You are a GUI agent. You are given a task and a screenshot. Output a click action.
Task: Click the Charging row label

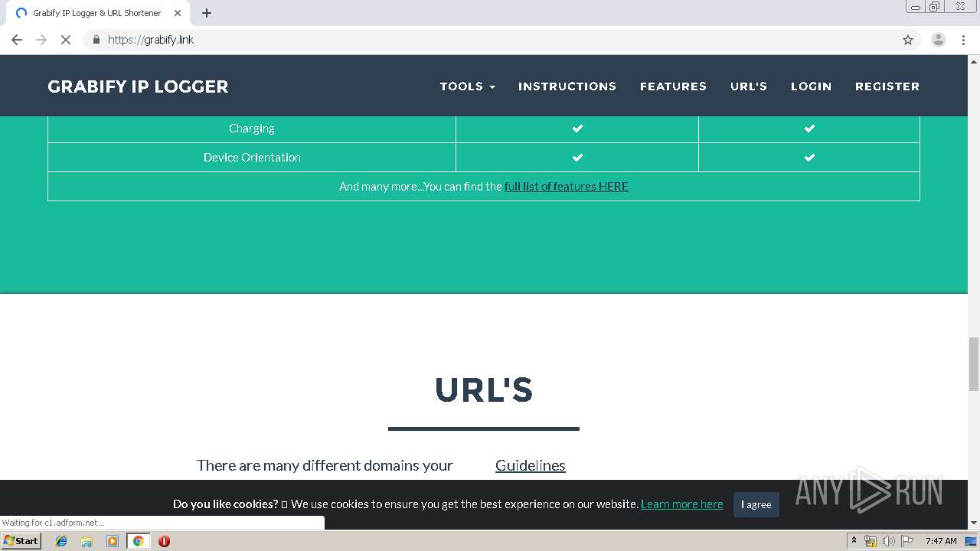pyautogui.click(x=251, y=129)
